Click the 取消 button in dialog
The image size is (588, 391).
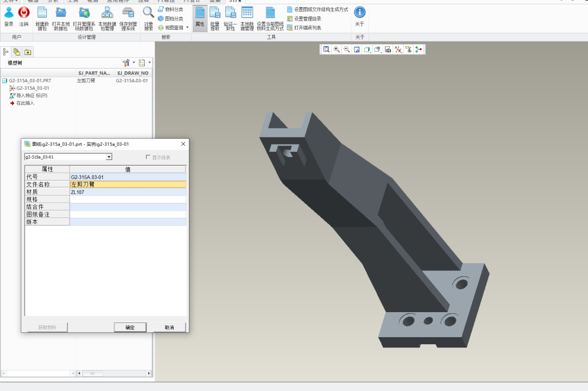click(x=169, y=327)
